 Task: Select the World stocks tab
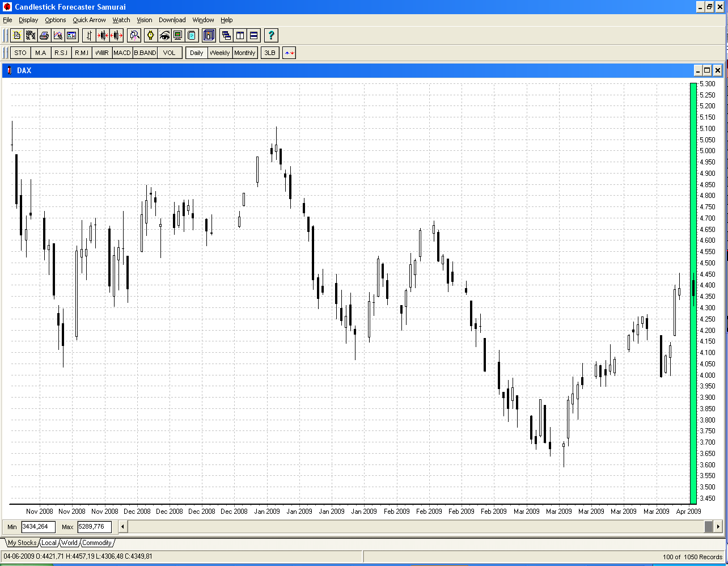click(x=69, y=543)
